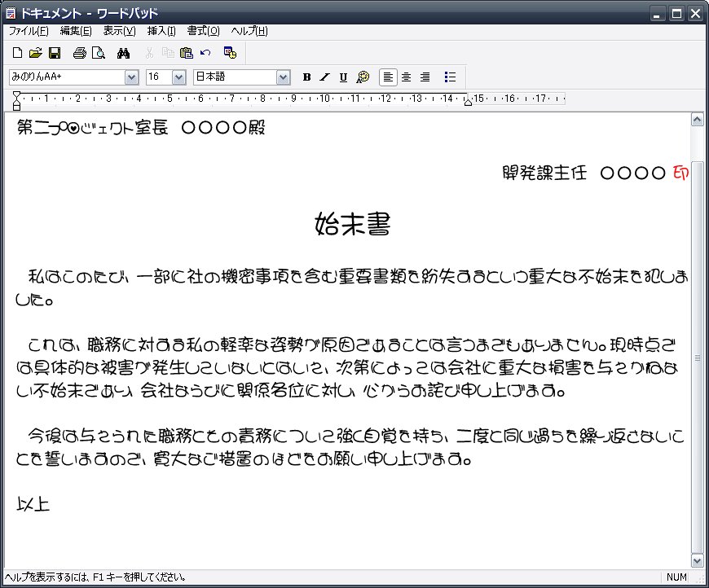This screenshot has height=588, width=709.
Task: Select center alignment button
Action: [406, 77]
